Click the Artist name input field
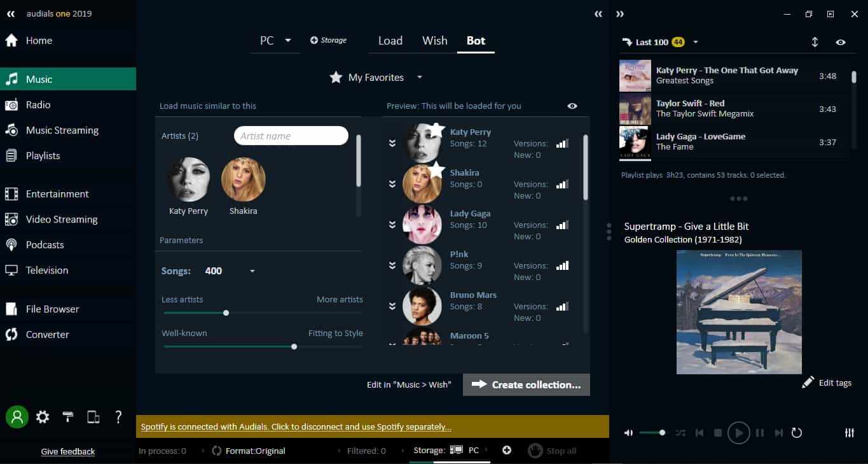The image size is (868, 464). coord(291,136)
